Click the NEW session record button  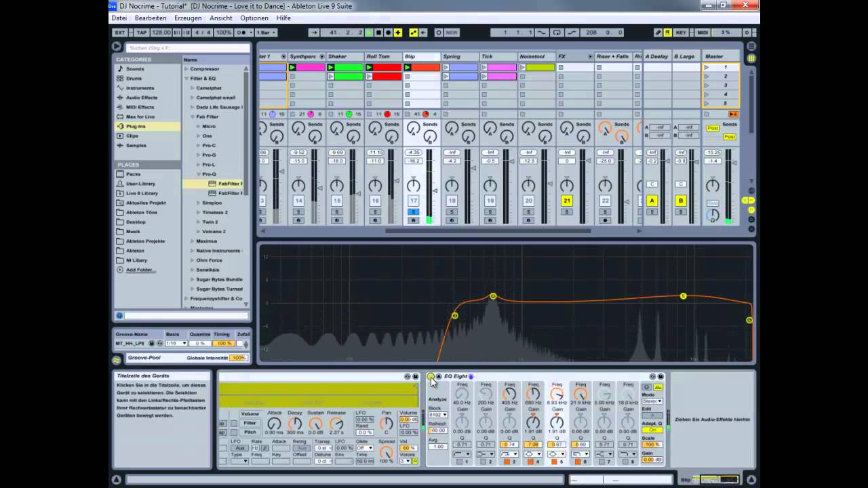click(x=452, y=33)
